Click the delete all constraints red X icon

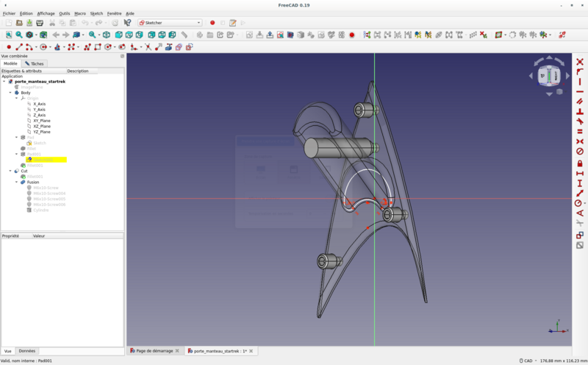pos(484,35)
